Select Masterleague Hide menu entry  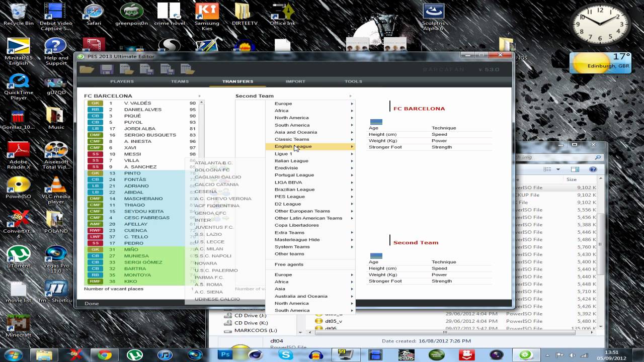[x=310, y=239]
